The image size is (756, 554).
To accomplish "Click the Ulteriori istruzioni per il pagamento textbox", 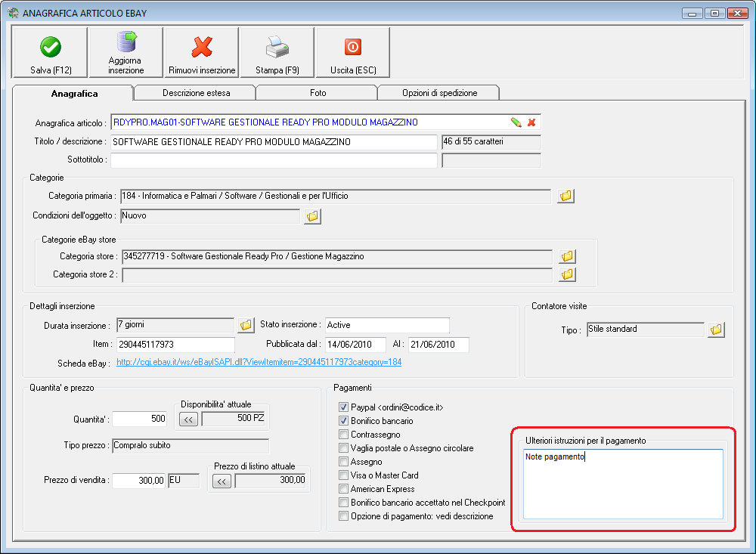I will pyautogui.click(x=623, y=484).
